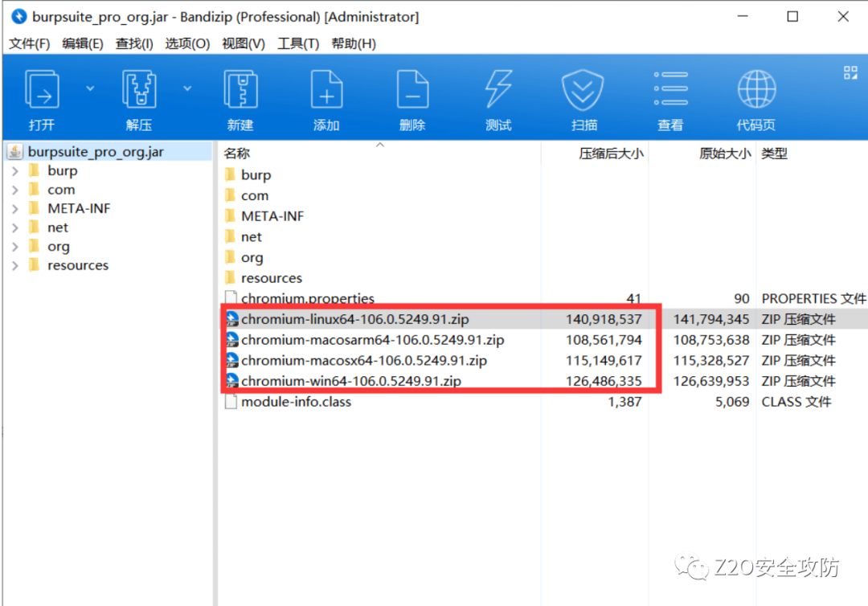This screenshot has height=606, width=868.
Task: Expand the META-INF folder in tree
Action: (15, 209)
